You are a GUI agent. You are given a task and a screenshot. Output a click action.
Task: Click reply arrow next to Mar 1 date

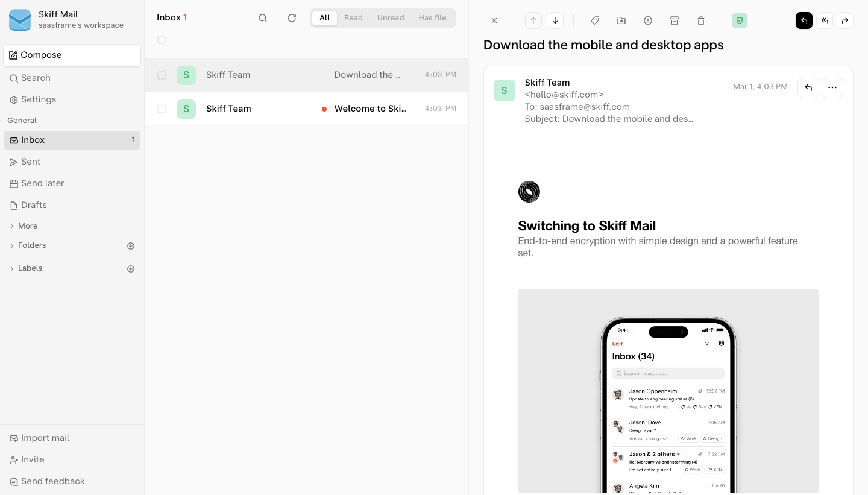[808, 87]
